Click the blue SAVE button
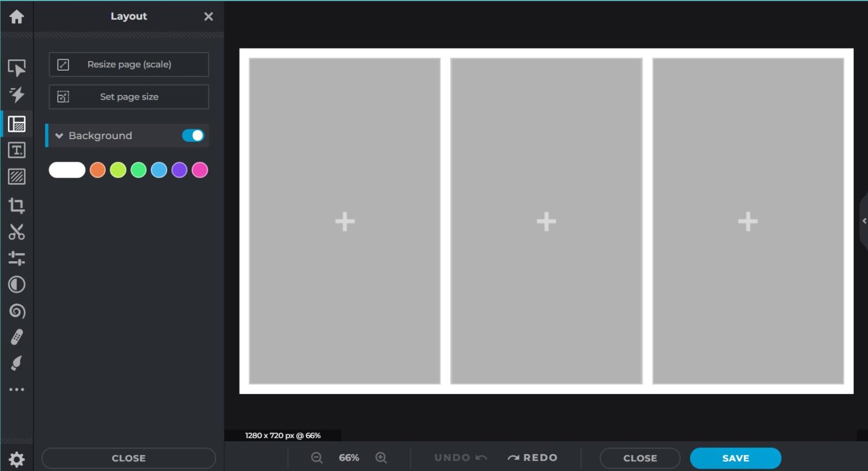 (x=735, y=458)
